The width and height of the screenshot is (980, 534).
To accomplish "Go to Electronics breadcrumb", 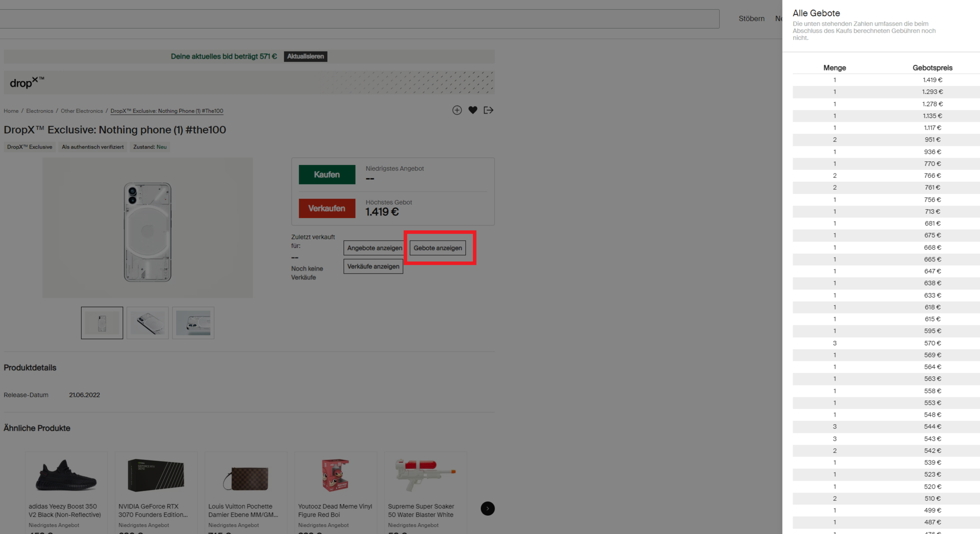I will click(x=40, y=111).
